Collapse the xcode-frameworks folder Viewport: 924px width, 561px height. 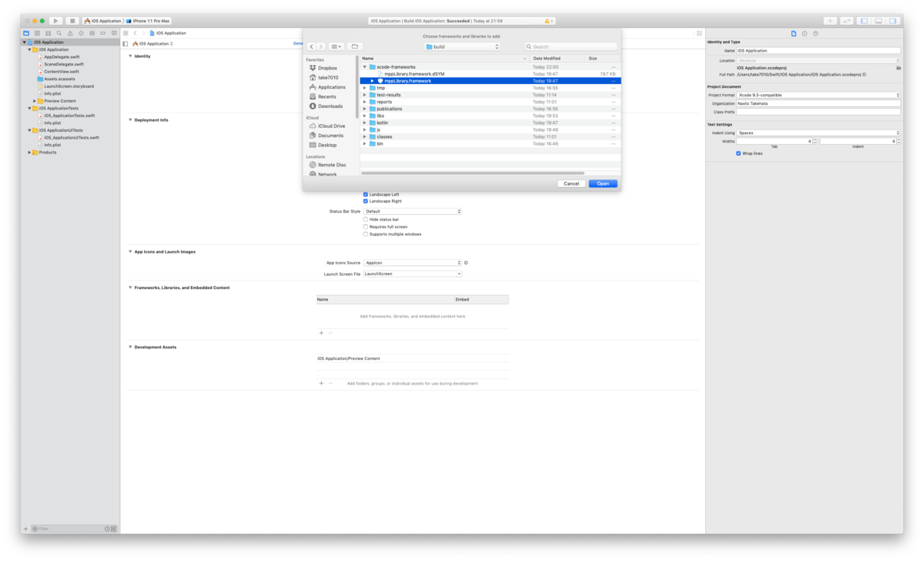pyautogui.click(x=365, y=67)
